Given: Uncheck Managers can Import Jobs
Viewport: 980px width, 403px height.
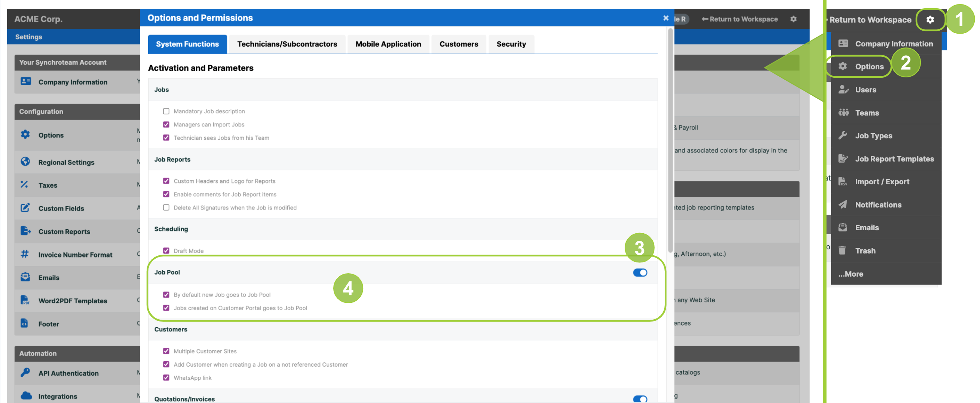Looking at the screenshot, I should point(166,124).
